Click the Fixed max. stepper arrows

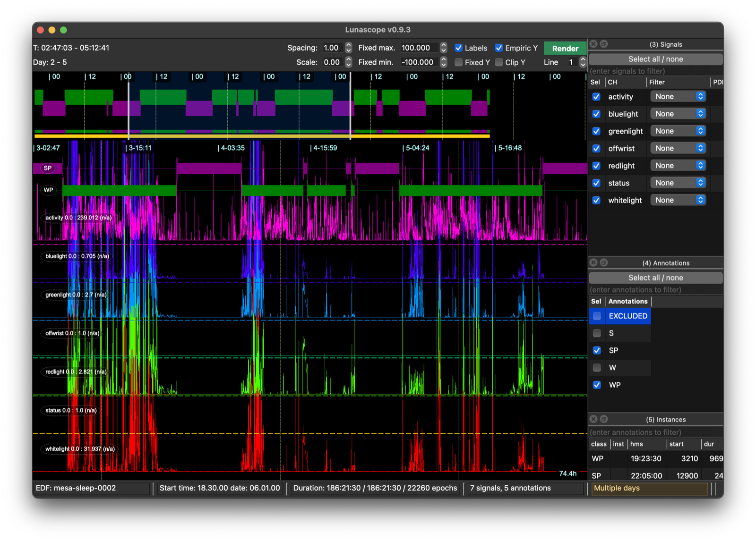[443, 48]
